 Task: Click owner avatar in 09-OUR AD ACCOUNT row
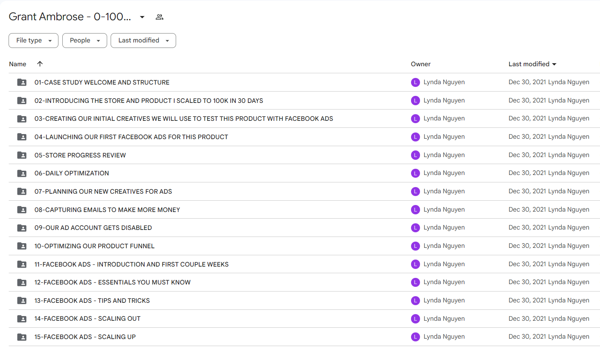click(x=415, y=228)
